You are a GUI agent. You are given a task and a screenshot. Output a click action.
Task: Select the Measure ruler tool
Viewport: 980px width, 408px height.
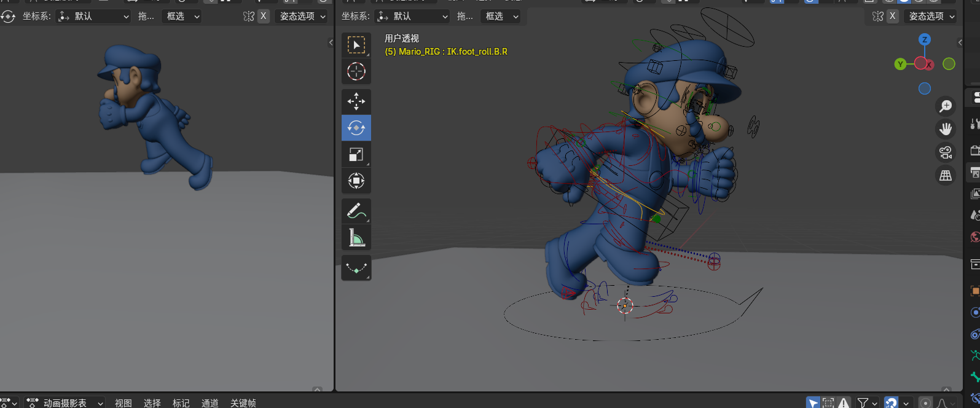tap(356, 237)
